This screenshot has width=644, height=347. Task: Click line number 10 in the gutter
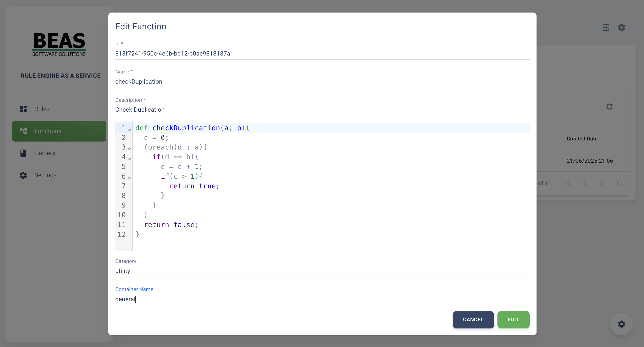[x=122, y=215]
